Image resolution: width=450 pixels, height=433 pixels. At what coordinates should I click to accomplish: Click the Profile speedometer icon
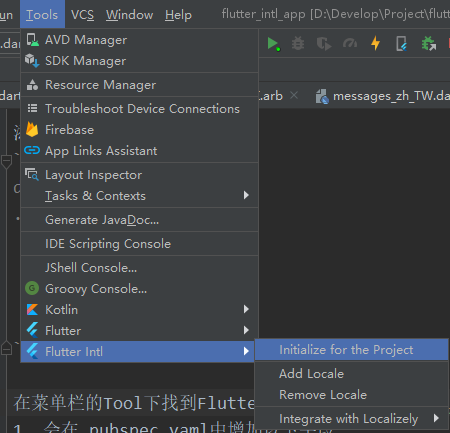(350, 43)
